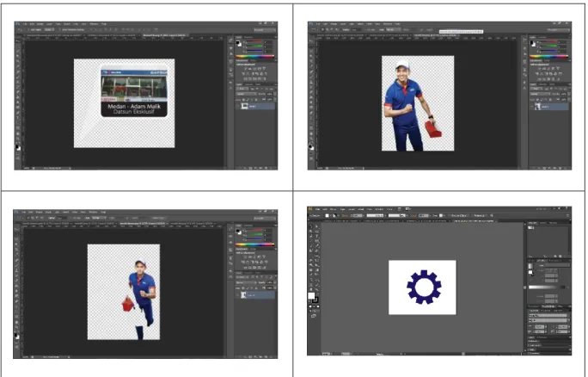588x377 pixels.
Task: Select Illustrator's black Selection arrow tool
Action: 311,226
